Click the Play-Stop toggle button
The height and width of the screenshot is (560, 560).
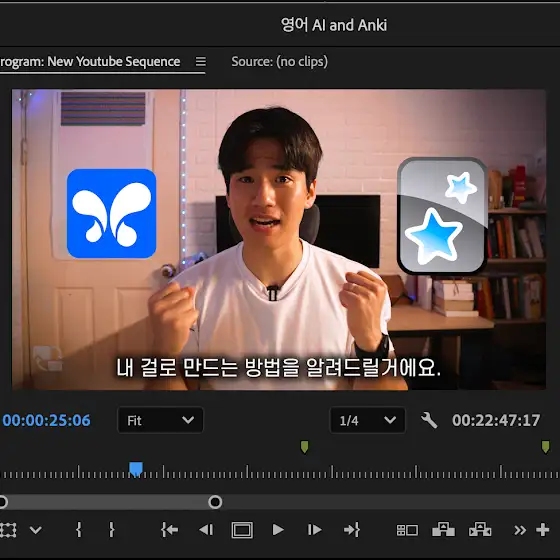pos(278,530)
